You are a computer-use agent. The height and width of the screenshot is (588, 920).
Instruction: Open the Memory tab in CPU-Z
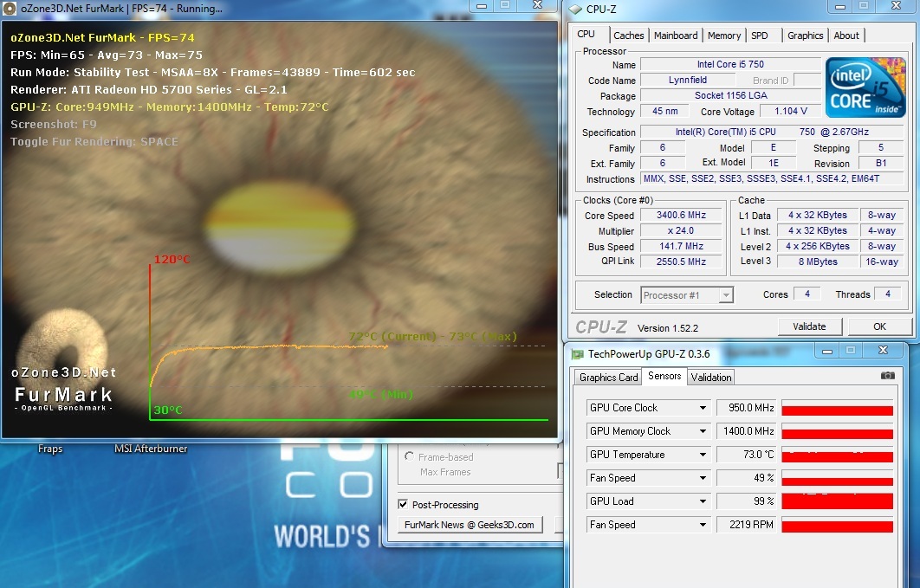click(724, 36)
